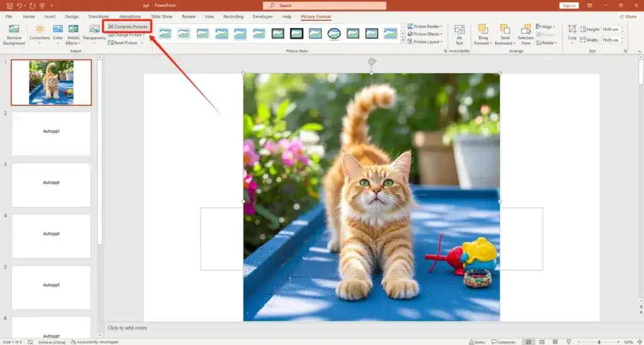
Task: Switch to Slide Sorter view
Action: pyautogui.click(x=541, y=342)
